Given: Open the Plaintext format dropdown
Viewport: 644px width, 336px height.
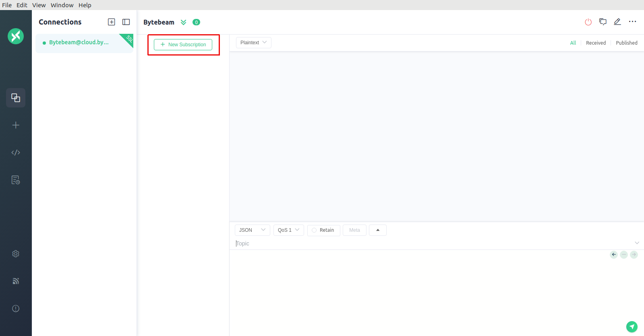Looking at the screenshot, I should pos(254,43).
